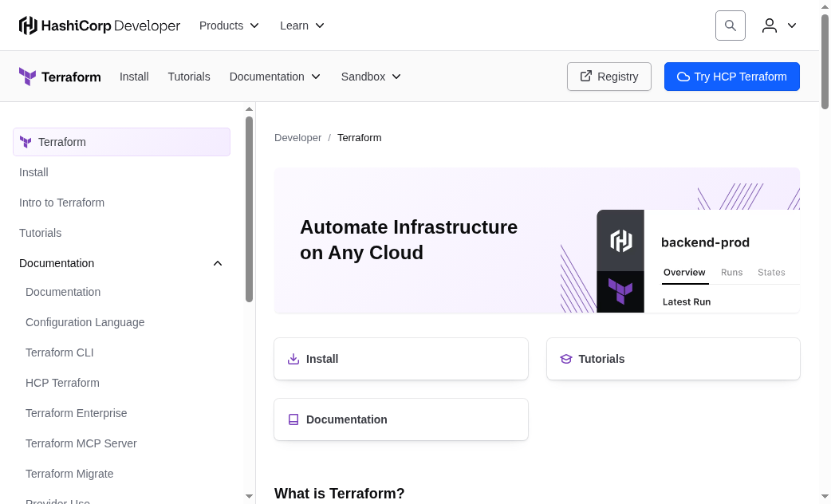Open HCP Terraform in sidebar
Viewport: 831px width, 504px height.
point(62,383)
